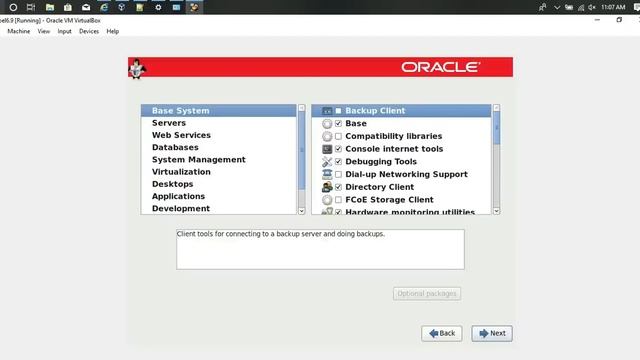Viewport: 640px width, 360px height.
Task: Toggle the Backup Client checkbox
Action: [x=338, y=111]
